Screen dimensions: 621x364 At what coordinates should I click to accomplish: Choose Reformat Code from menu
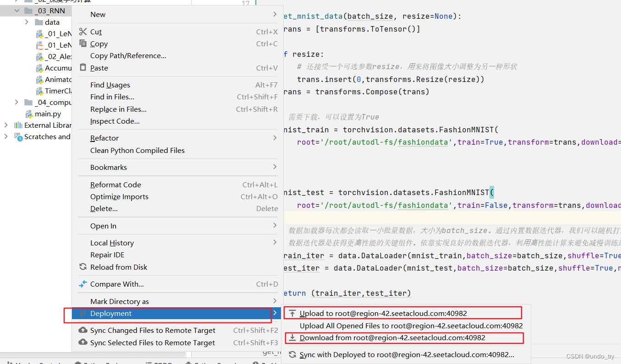(x=178, y=185)
